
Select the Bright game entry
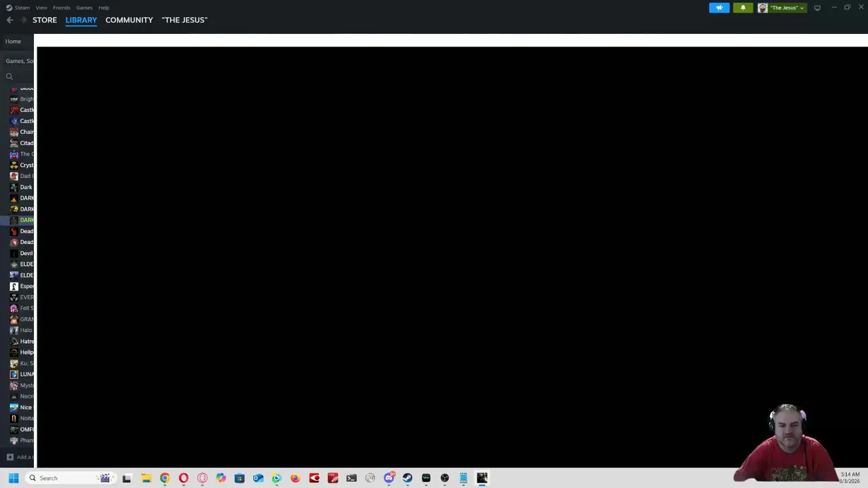22,99
